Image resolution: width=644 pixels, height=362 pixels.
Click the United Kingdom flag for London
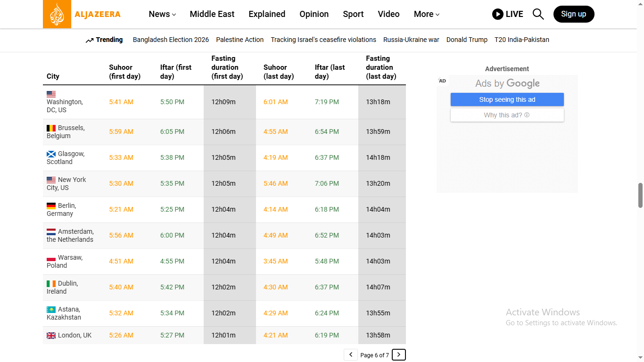(x=51, y=336)
